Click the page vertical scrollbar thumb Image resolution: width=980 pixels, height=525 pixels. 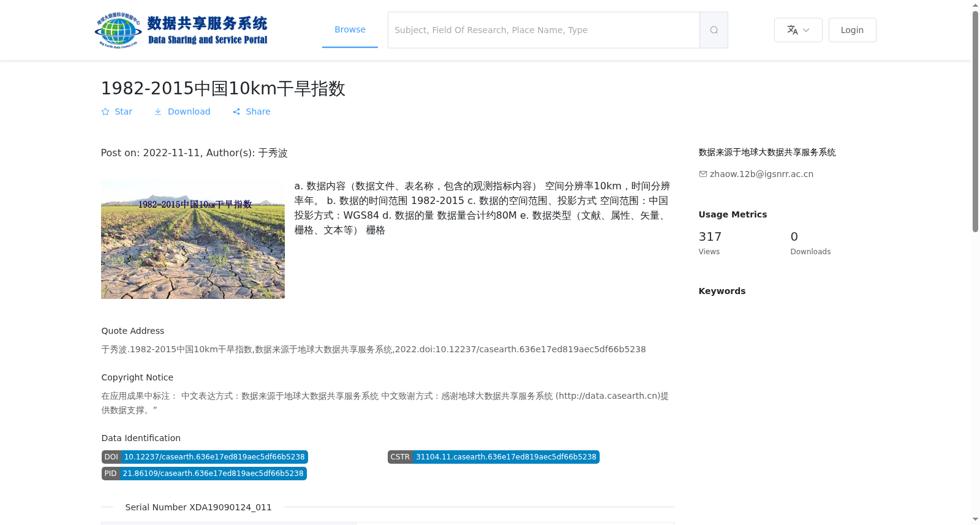click(976, 121)
